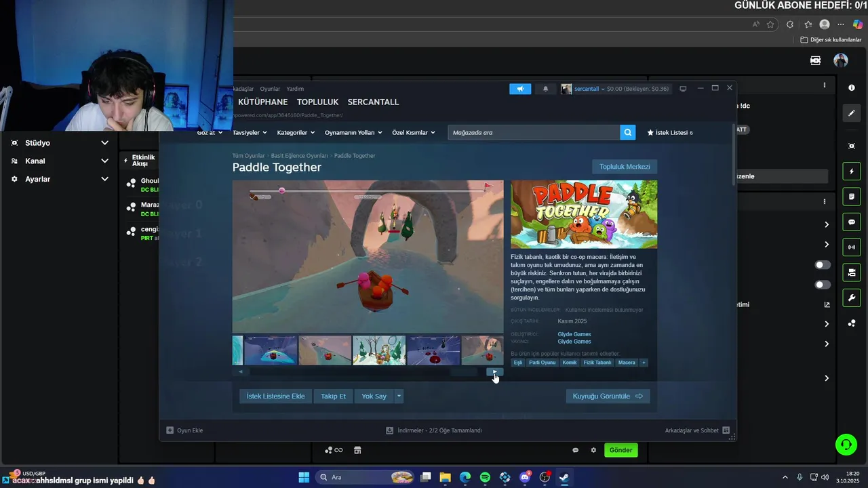This screenshot has width=868, height=488.
Task: Click the storefront icon below the Steam window
Action: click(x=357, y=450)
